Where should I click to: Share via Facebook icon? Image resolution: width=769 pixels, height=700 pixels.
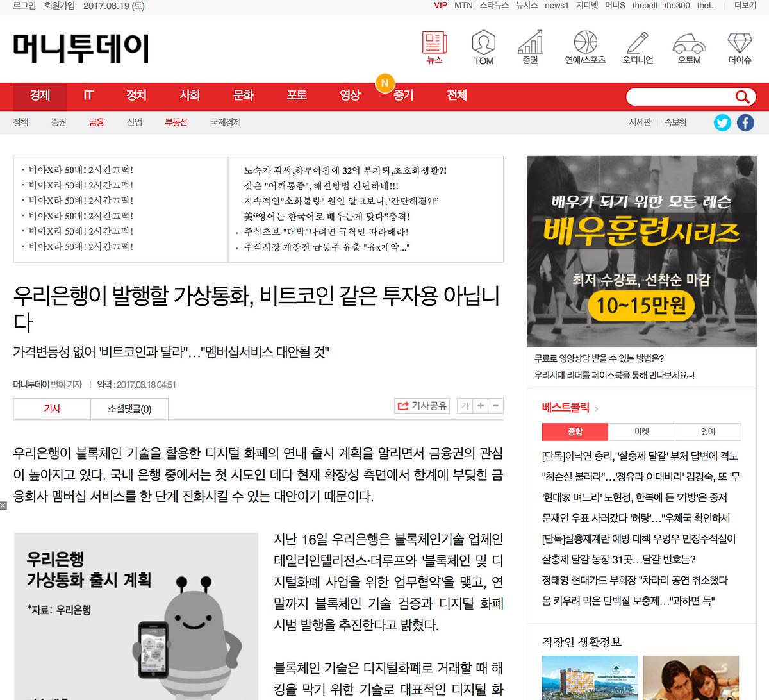click(745, 122)
